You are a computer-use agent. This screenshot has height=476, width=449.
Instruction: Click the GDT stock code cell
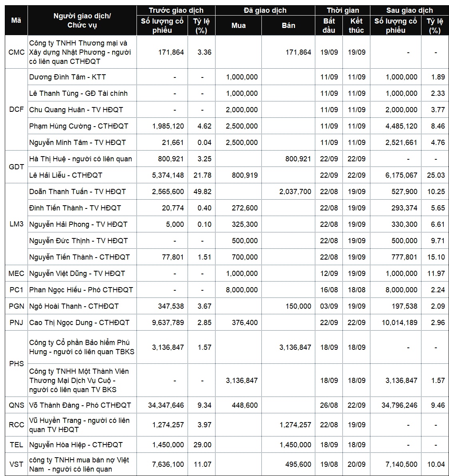[16, 167]
